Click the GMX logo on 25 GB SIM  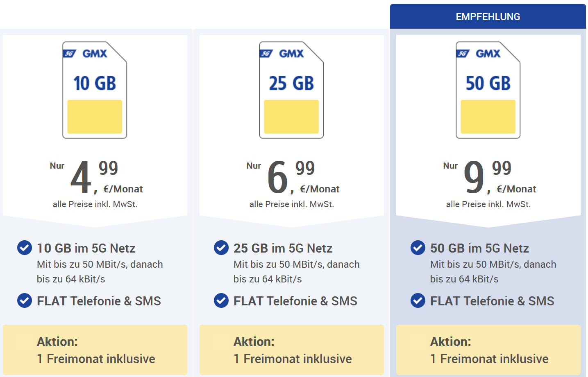[291, 54]
